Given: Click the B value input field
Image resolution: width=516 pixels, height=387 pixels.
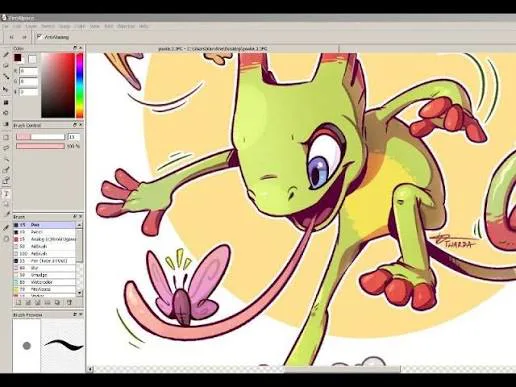Looking at the screenshot, I should (x=28, y=92).
